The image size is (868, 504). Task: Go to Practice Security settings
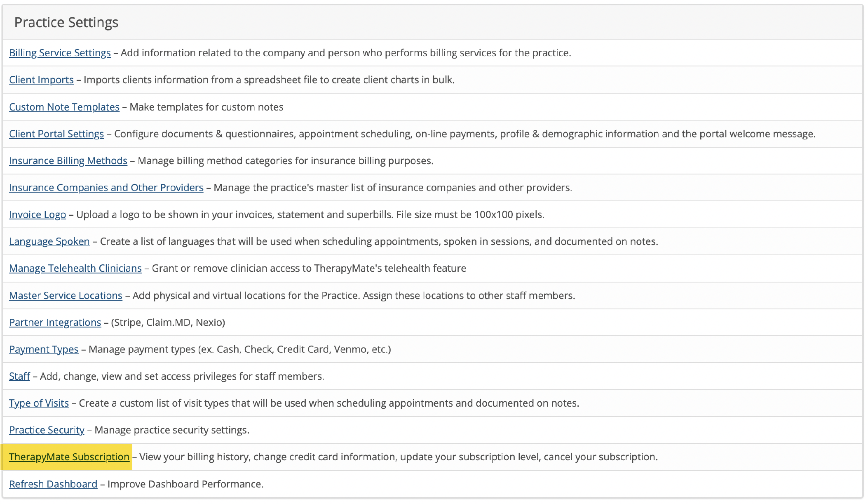[x=47, y=430]
